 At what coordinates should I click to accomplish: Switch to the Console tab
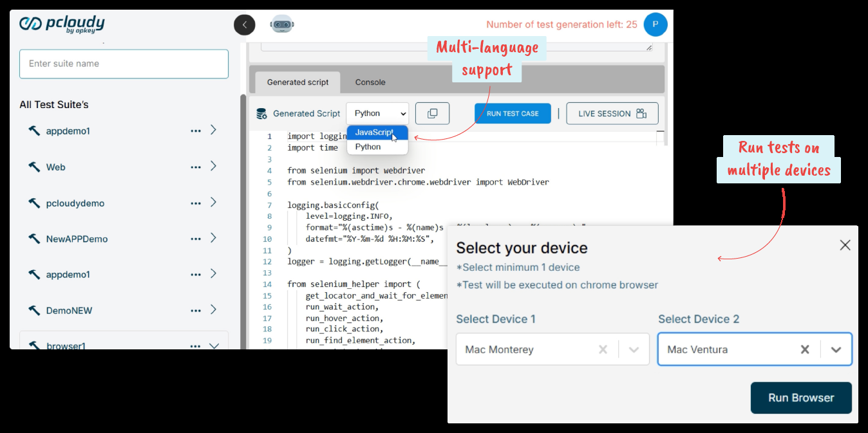(x=370, y=82)
